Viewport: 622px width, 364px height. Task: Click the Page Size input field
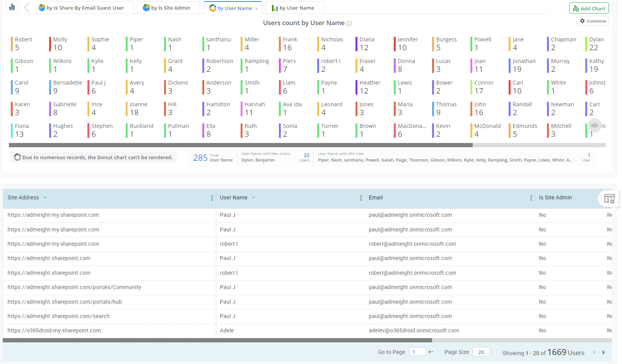pos(481,352)
